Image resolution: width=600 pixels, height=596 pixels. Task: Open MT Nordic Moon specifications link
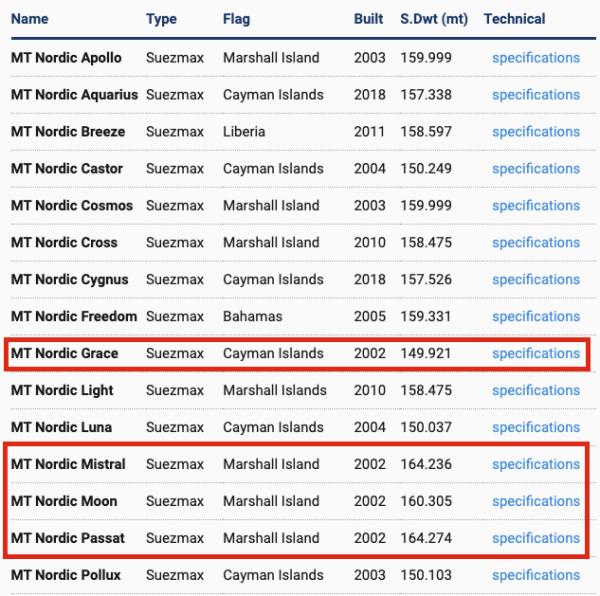535,502
